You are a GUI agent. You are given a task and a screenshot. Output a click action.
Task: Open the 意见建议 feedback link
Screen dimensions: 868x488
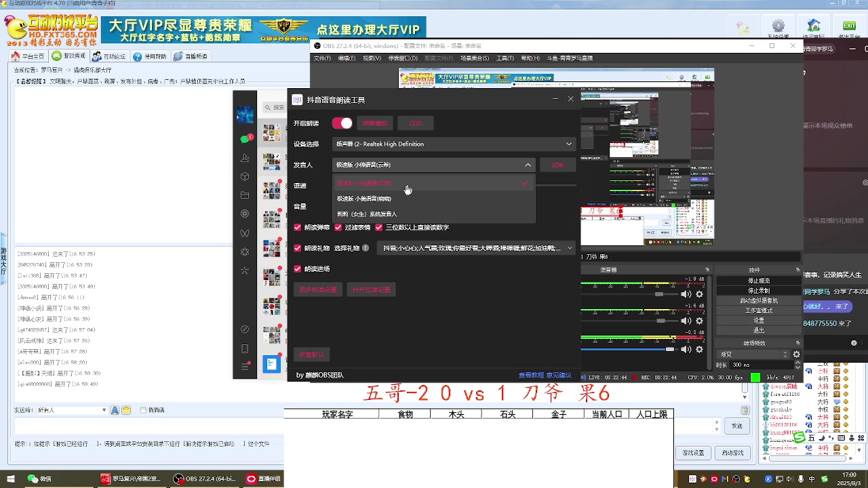559,375
